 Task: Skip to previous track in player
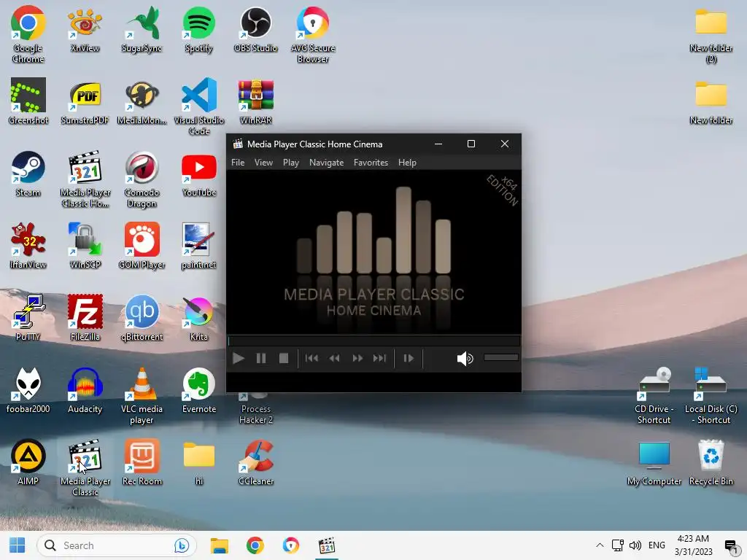(x=311, y=358)
